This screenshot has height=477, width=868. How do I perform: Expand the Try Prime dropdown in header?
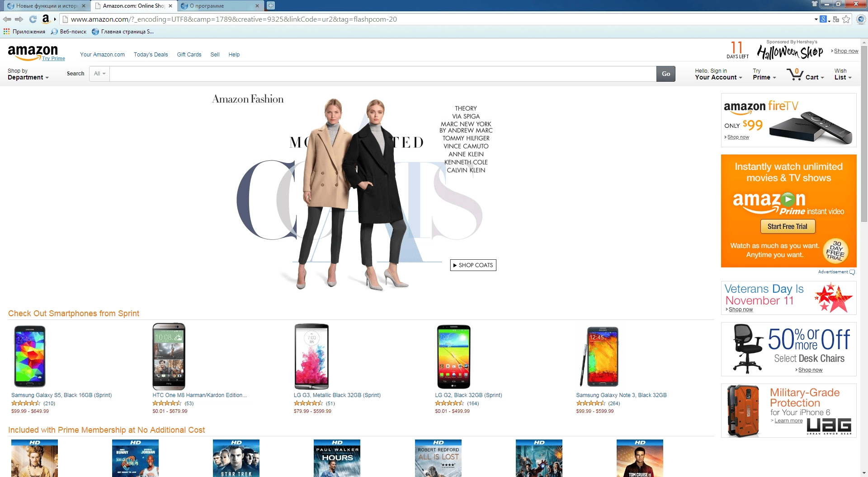[764, 74]
